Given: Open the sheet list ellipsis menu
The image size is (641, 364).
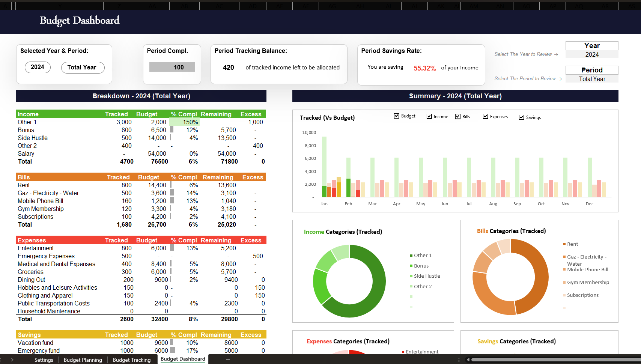Looking at the screenshot, I should [459, 359].
